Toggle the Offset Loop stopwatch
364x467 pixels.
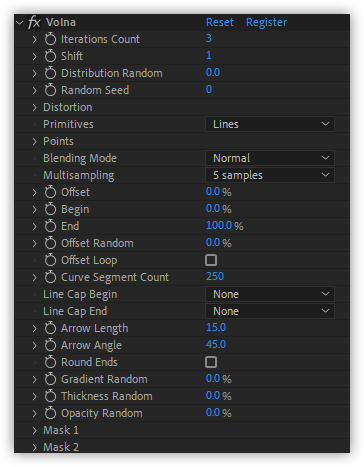point(50,260)
